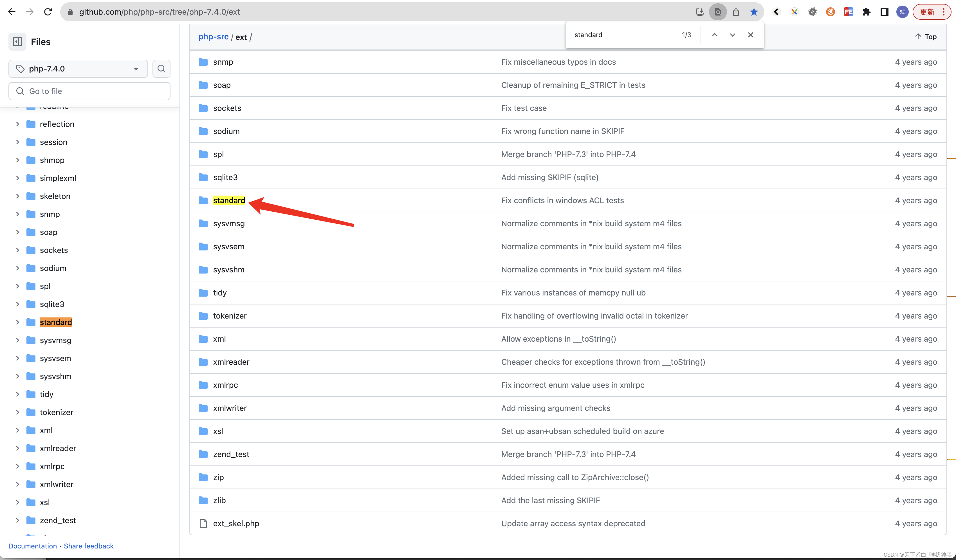The image size is (956, 560).
Task: Go to php-src breadcrumb link
Action: tap(213, 37)
